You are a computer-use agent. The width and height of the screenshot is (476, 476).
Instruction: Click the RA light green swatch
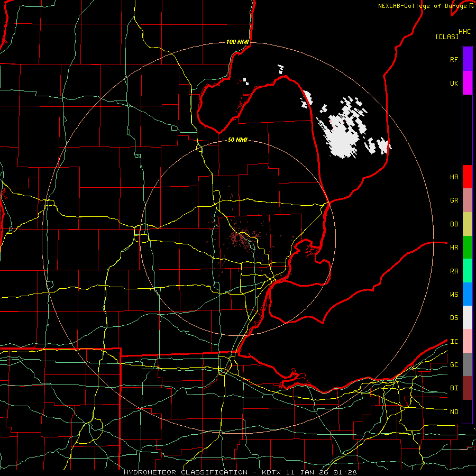tap(467, 271)
